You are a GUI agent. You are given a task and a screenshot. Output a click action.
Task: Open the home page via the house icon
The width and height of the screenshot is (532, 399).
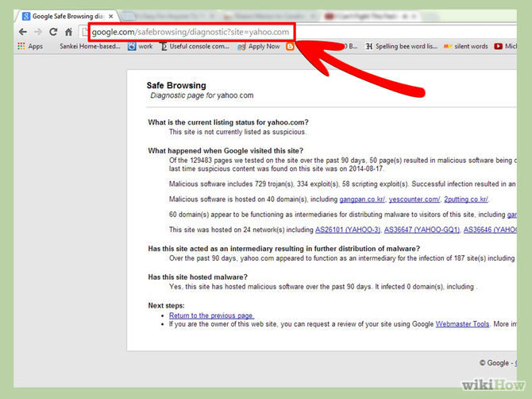[x=68, y=32]
